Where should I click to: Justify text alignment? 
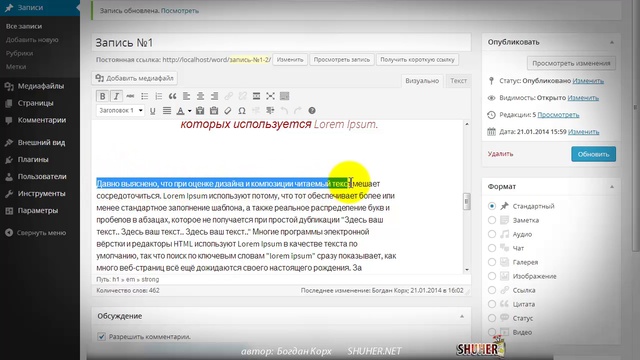[167, 111]
